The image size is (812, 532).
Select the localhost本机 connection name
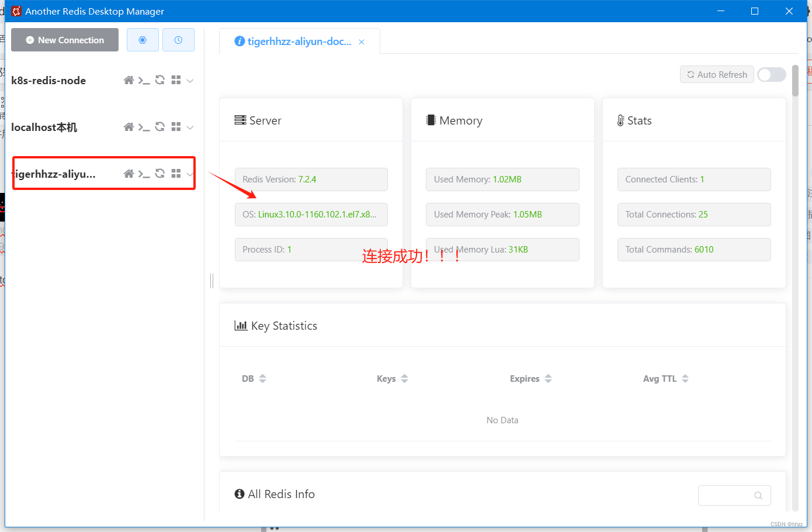(44, 127)
